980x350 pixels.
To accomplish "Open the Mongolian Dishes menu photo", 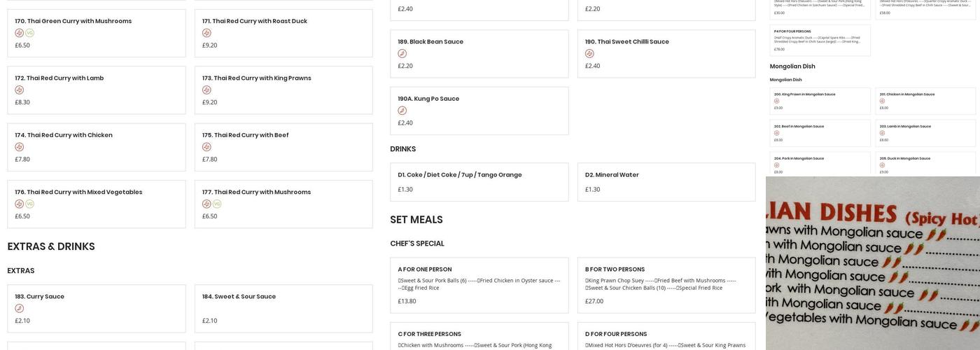I will click(x=873, y=263).
